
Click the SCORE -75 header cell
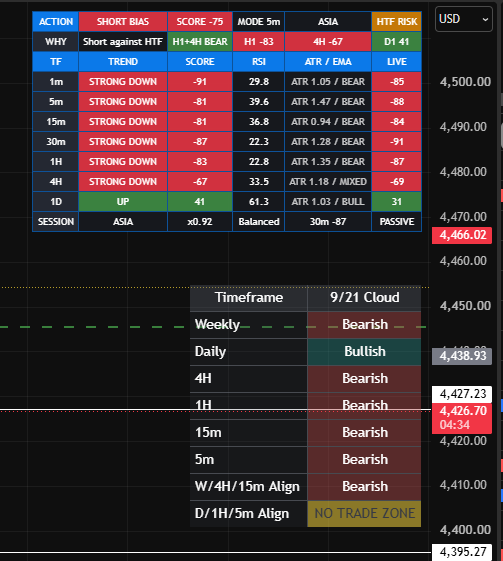(200, 22)
